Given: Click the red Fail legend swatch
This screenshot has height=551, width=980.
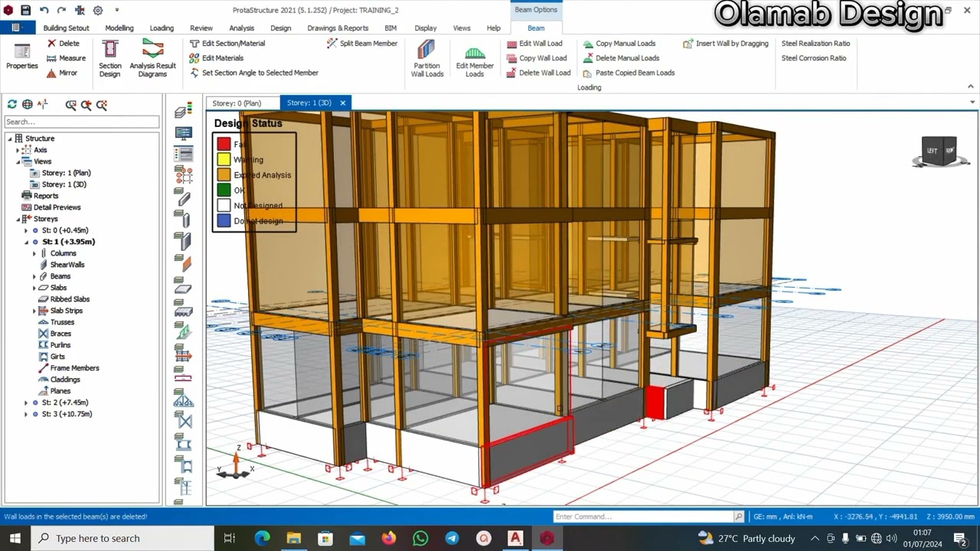Looking at the screenshot, I should coord(224,144).
